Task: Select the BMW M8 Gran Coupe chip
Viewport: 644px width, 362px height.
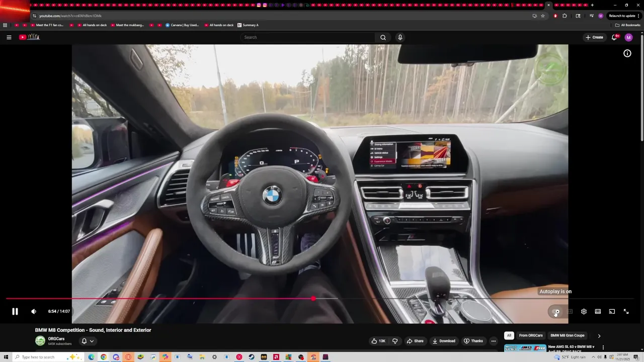Action: (568, 335)
